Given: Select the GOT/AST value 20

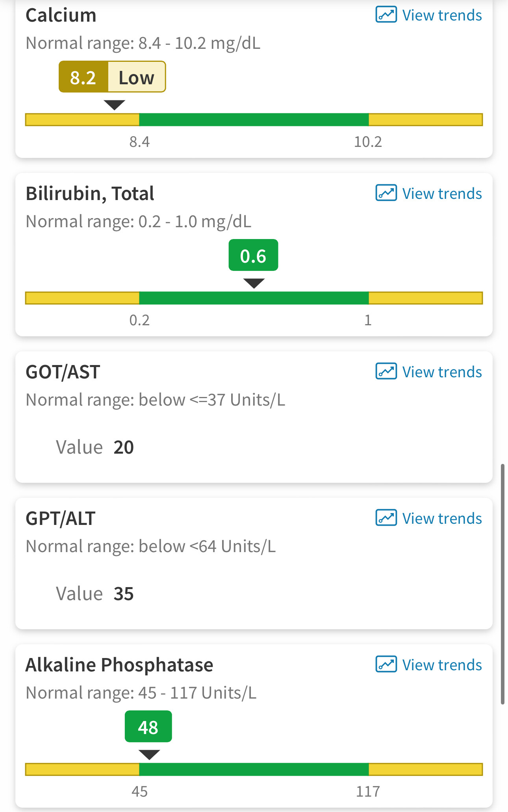Looking at the screenshot, I should click(124, 447).
